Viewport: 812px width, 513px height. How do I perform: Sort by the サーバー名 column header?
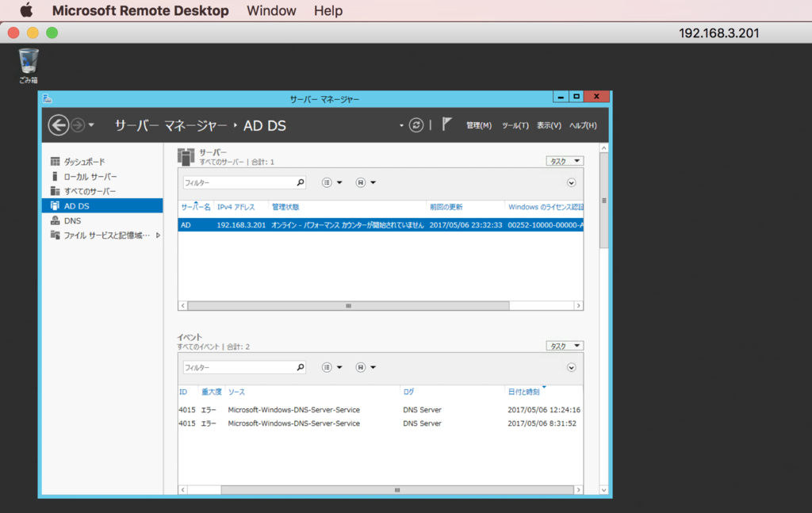tap(195, 207)
